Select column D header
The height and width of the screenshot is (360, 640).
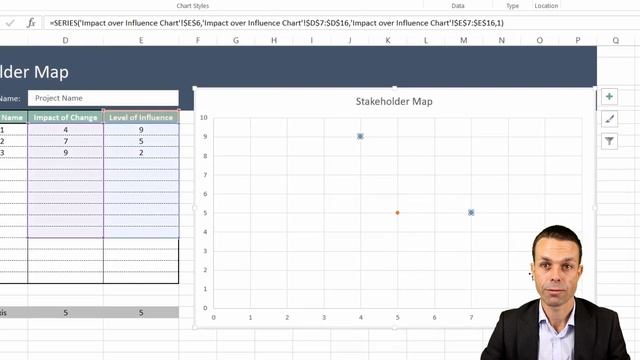[65, 40]
